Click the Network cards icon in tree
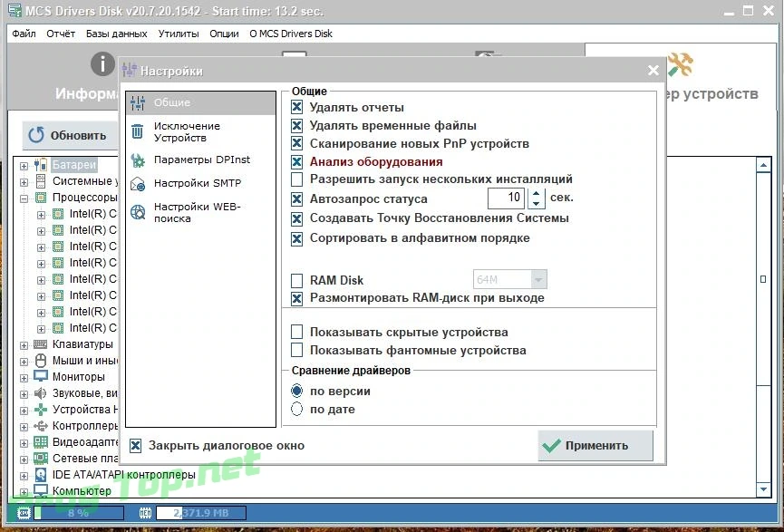The height and width of the screenshot is (532, 784). coord(41,458)
